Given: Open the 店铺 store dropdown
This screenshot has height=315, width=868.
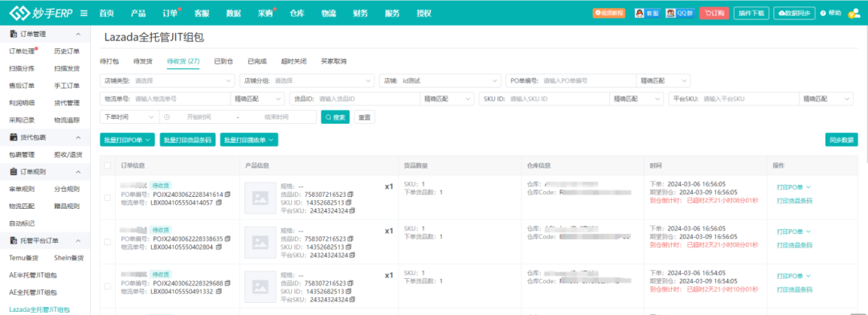Looking at the screenshot, I should tap(440, 81).
